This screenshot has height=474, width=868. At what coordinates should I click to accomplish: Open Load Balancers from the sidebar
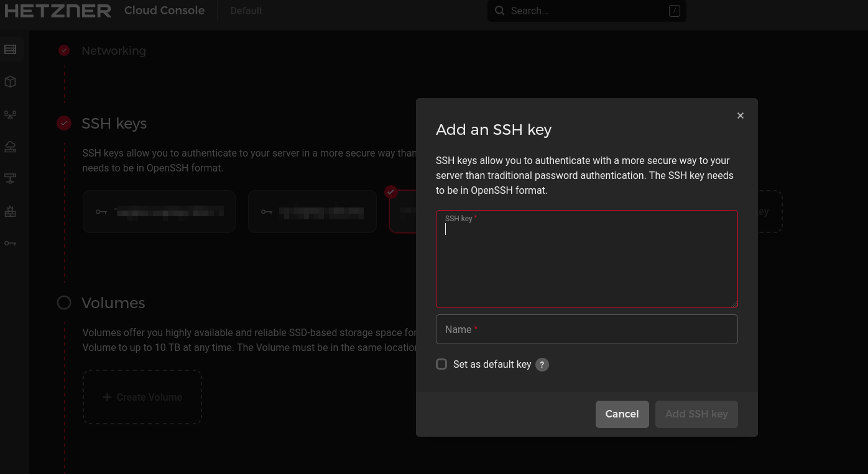pos(11,114)
